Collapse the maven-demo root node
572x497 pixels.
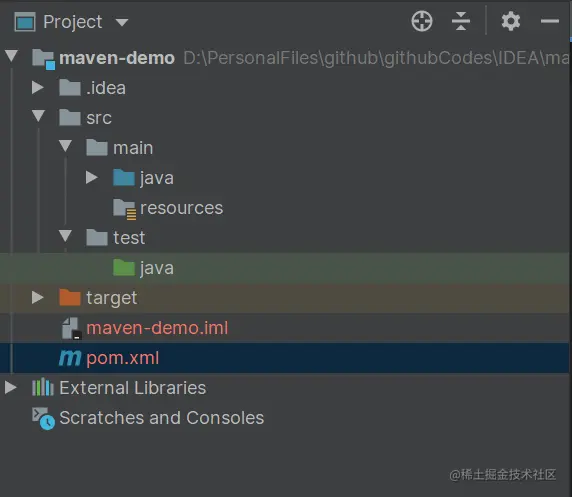[x=11, y=56]
